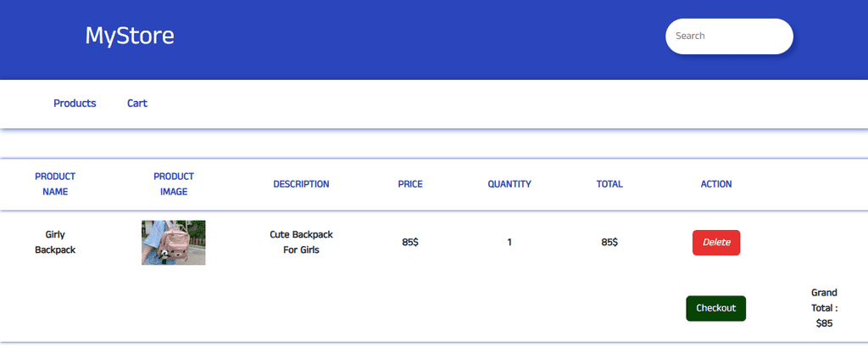Screen dimensions: 868x359
Task: Open the Cart navigation link
Action: point(137,104)
